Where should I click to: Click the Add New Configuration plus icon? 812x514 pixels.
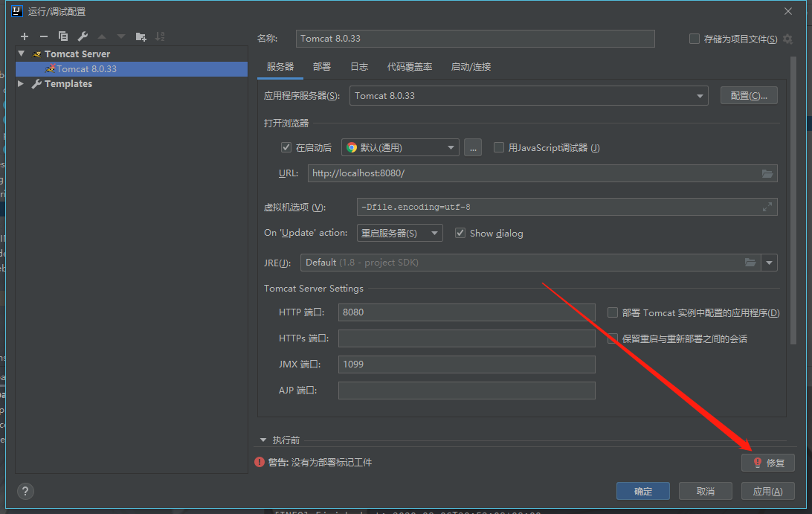point(24,36)
